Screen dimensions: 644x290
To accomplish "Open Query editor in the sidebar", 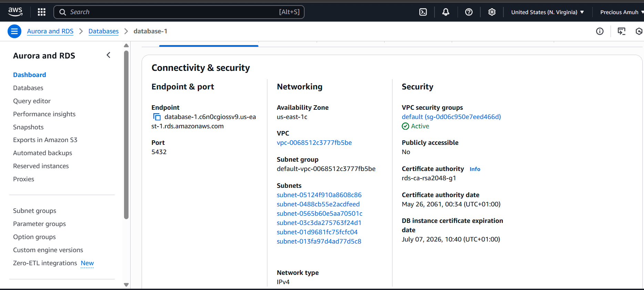I will [32, 101].
